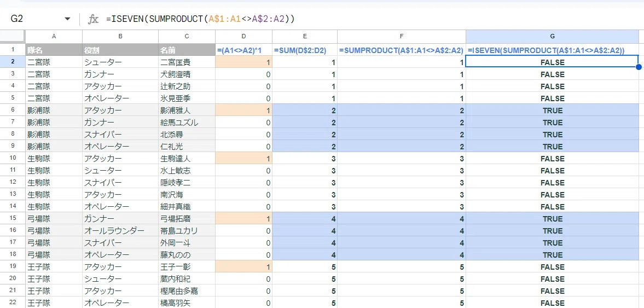Click the fill handle of cell G2
The width and height of the screenshot is (644, 308).
click(639, 67)
